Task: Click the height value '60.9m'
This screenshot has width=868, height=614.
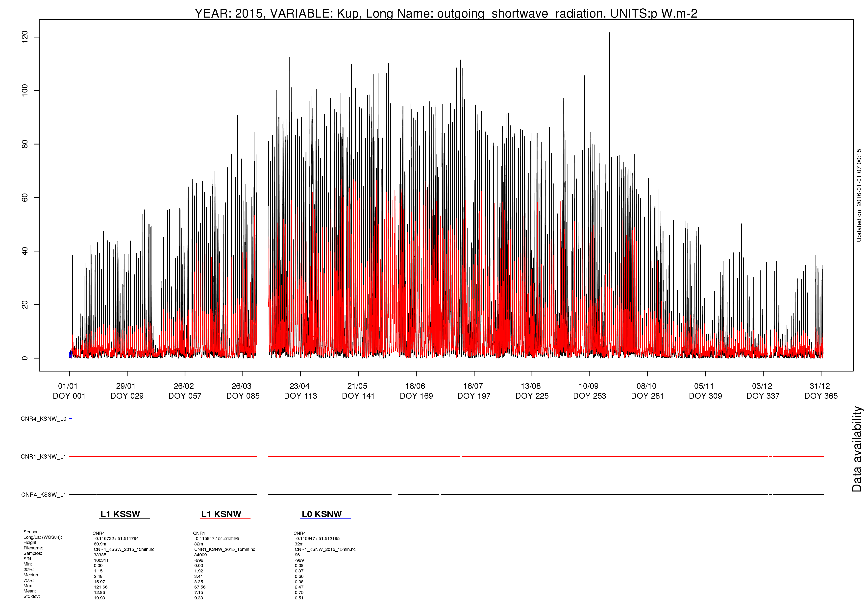Action: click(100, 544)
